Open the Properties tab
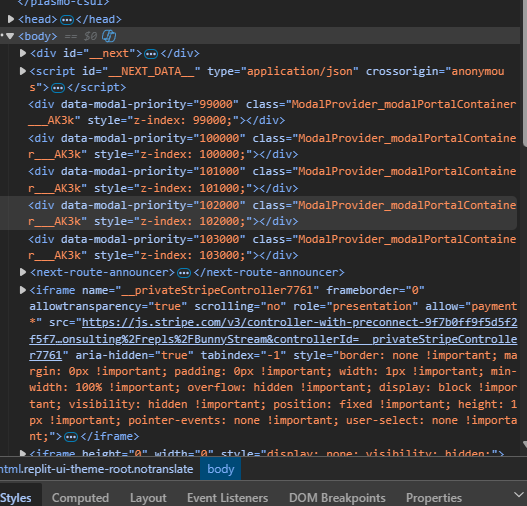The image size is (527, 506). (x=434, y=498)
